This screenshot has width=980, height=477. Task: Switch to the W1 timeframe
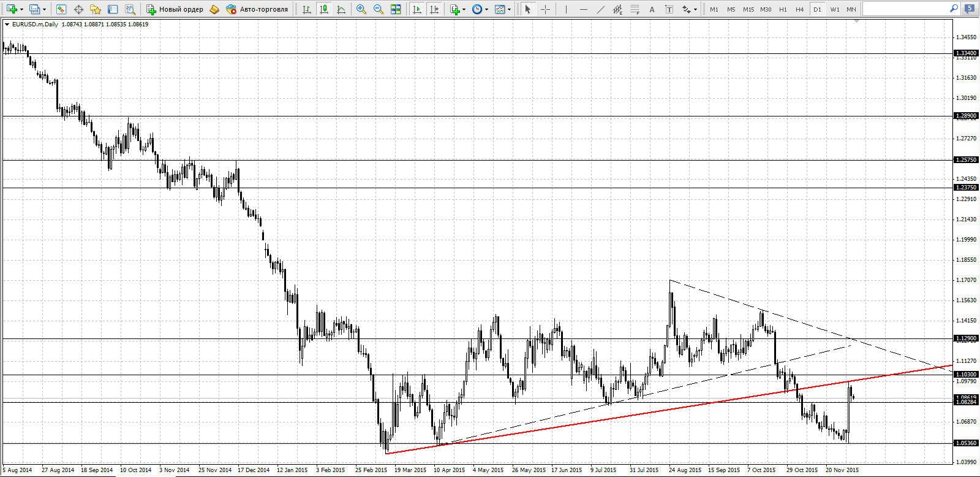(835, 9)
